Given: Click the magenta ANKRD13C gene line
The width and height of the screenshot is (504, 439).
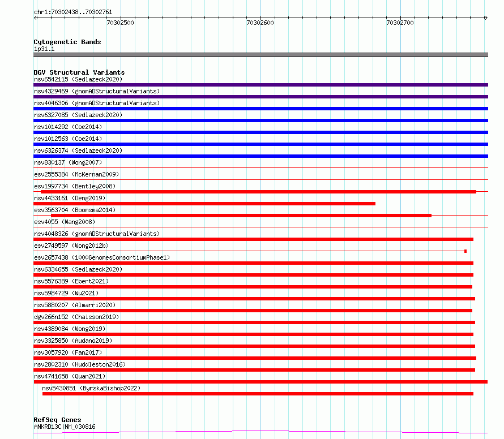Looking at the screenshot, I should (x=260, y=431).
